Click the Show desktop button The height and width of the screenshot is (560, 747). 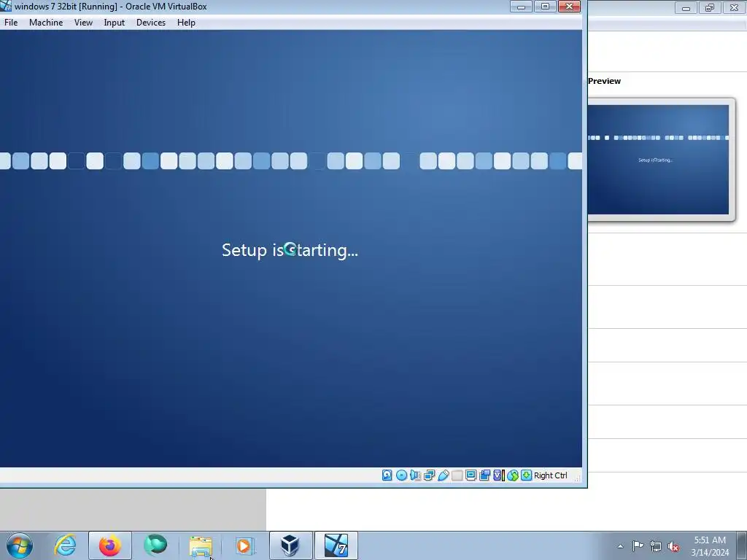[x=742, y=545]
